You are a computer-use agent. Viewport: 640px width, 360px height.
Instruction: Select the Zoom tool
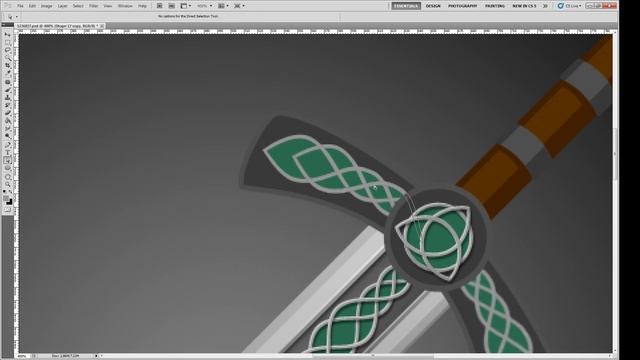pyautogui.click(x=7, y=184)
